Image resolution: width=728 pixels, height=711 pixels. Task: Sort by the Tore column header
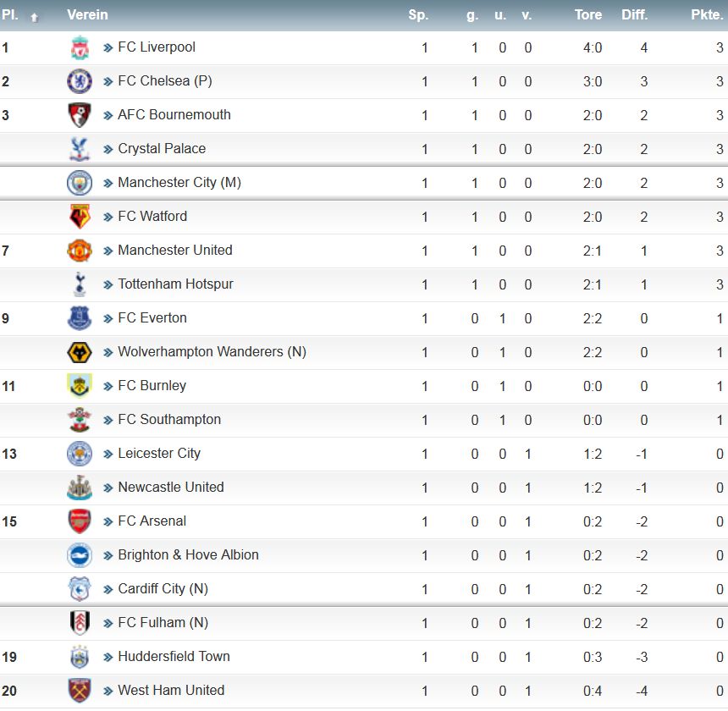tap(588, 15)
